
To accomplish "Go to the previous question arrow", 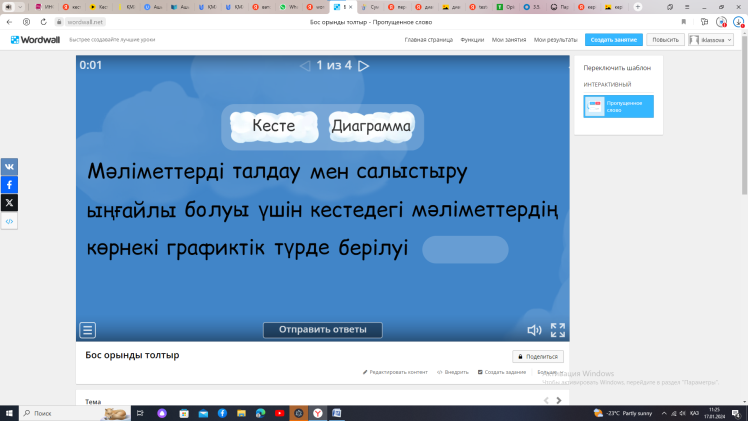I will pos(305,66).
